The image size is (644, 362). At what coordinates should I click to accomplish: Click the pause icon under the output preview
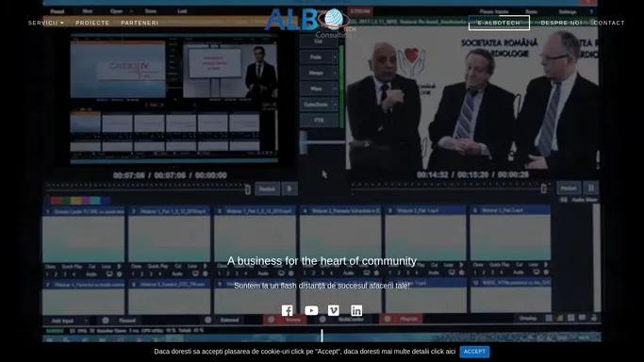click(591, 188)
